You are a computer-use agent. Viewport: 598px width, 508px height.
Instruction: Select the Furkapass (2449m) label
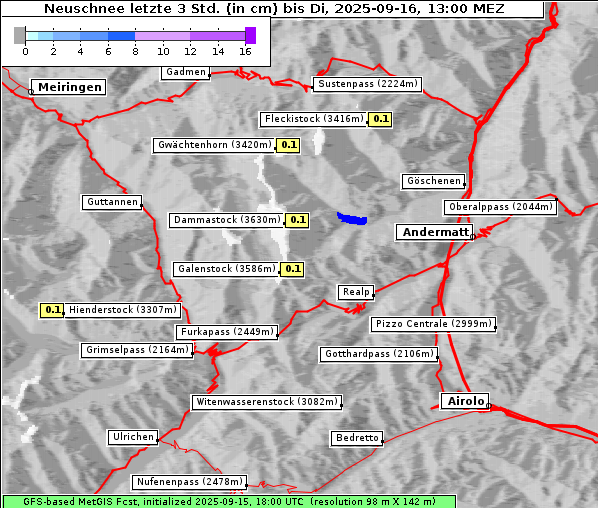pos(227,332)
